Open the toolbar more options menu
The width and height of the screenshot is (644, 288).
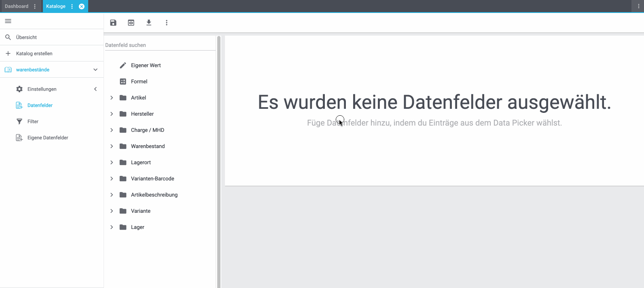tap(167, 23)
